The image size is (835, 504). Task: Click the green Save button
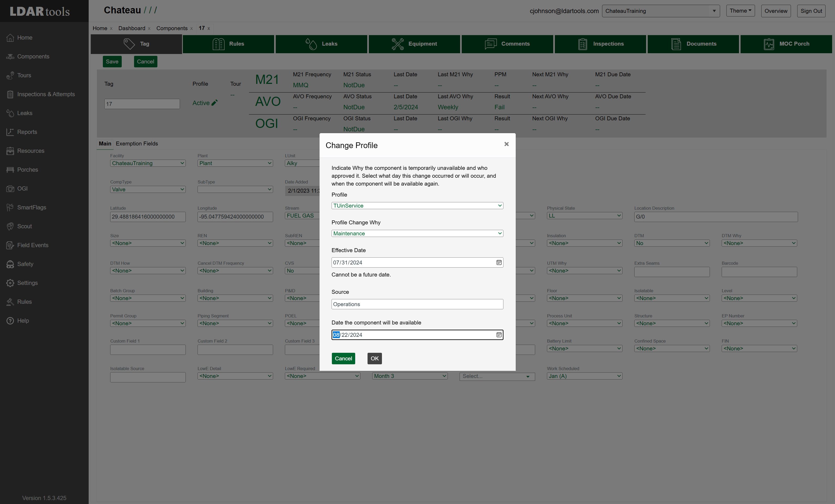(x=112, y=62)
